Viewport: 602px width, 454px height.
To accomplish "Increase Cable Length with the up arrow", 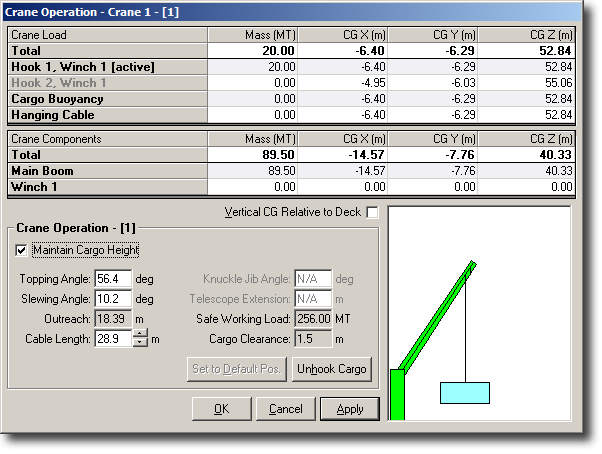I will (140, 334).
